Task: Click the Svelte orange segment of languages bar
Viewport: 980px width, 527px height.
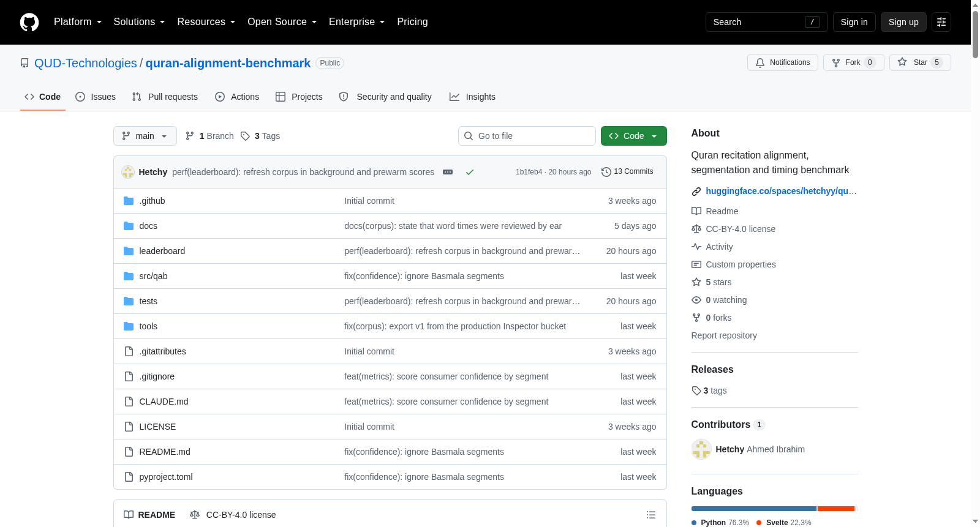Action: pyautogui.click(x=836, y=509)
